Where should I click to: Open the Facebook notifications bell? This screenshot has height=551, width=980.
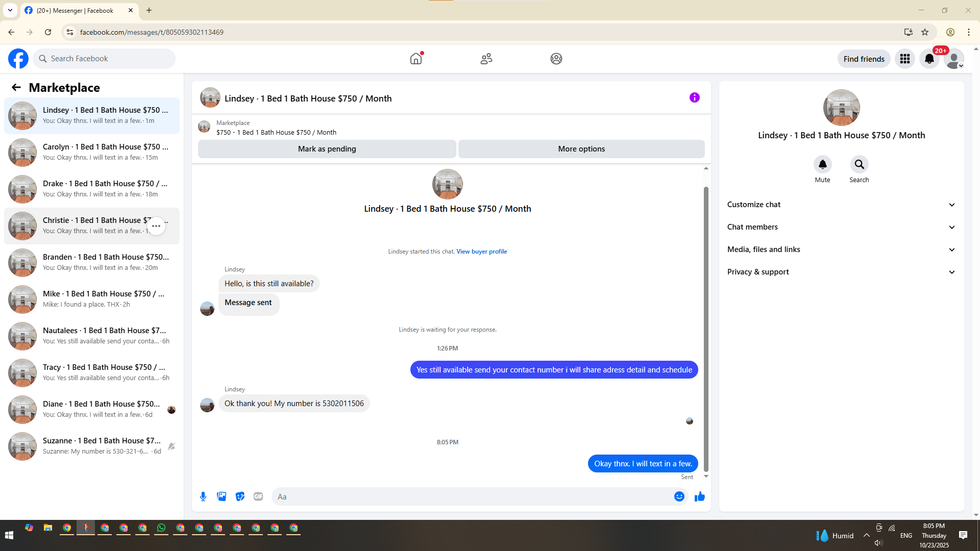929,59
